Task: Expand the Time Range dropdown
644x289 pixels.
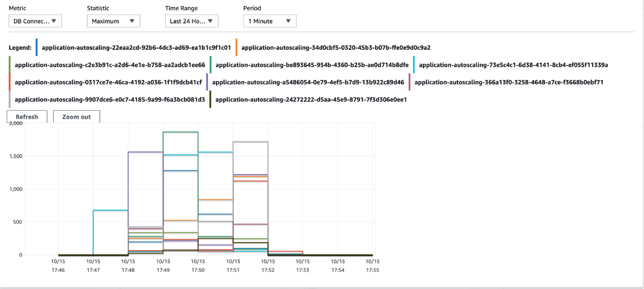Action: (x=191, y=21)
